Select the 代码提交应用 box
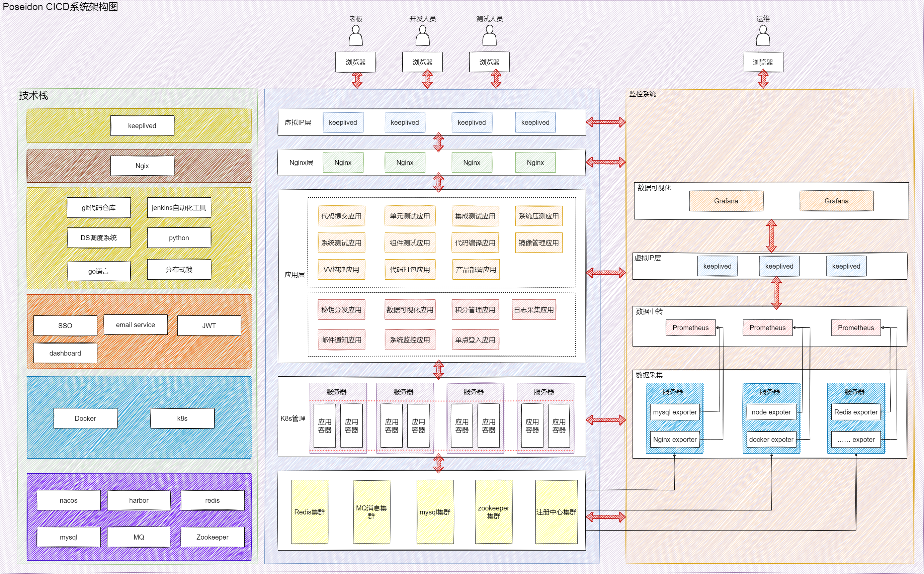Viewport: 924px width, 574px height. coord(341,216)
